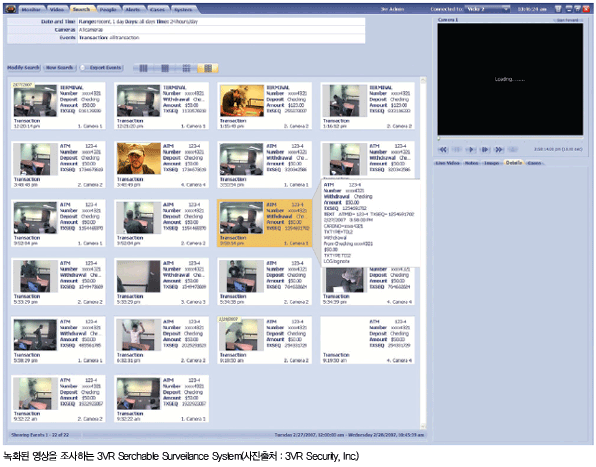This screenshot has width=596, height=467.
Task: Select the highlighted fourth layout view icon
Action: pos(208,68)
